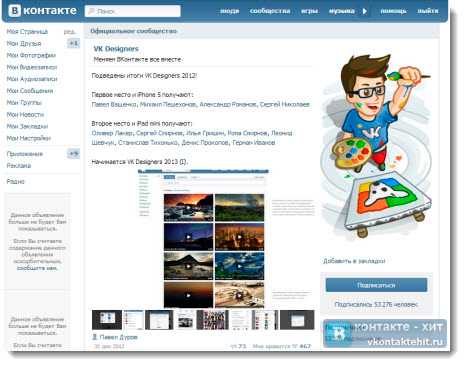Click the person icon beside Павел Дуров
Image resolution: width=465 pixels, height=366 pixels.
coord(94,337)
